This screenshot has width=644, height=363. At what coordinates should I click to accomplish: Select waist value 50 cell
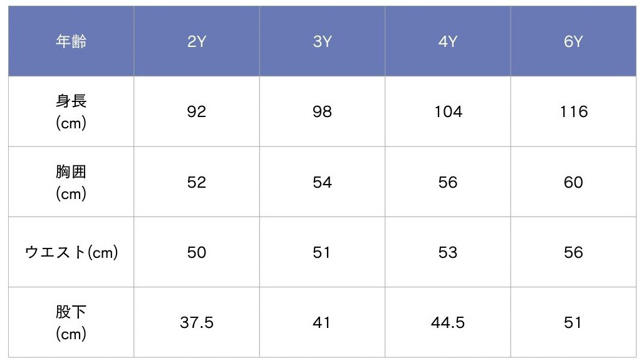[197, 252]
